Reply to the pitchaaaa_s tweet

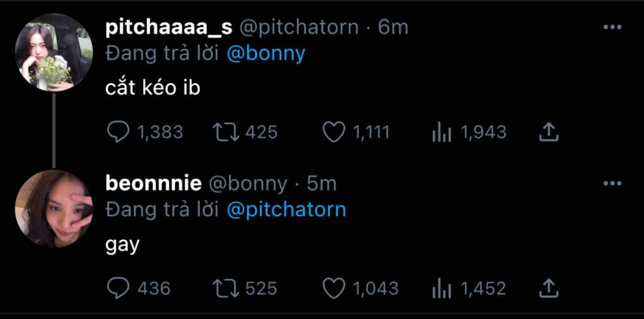[118, 132]
